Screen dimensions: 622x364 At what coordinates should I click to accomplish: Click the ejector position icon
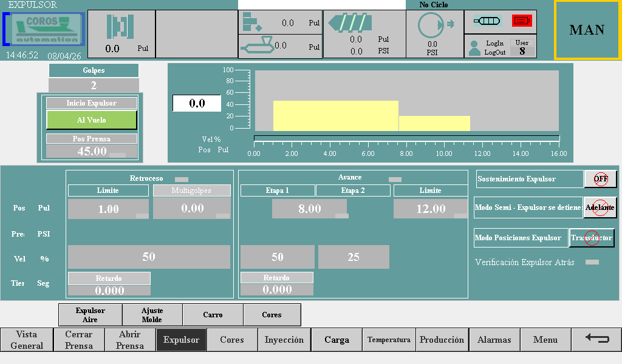pos(251,22)
